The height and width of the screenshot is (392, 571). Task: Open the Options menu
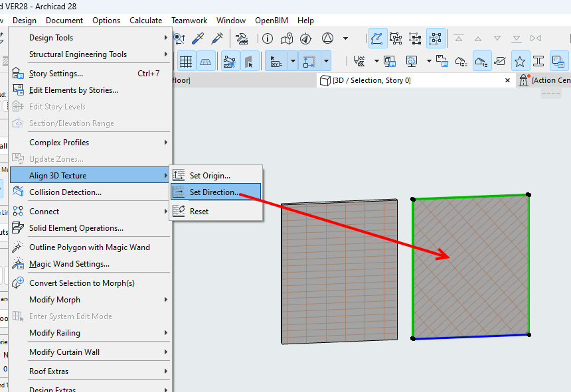pos(106,21)
